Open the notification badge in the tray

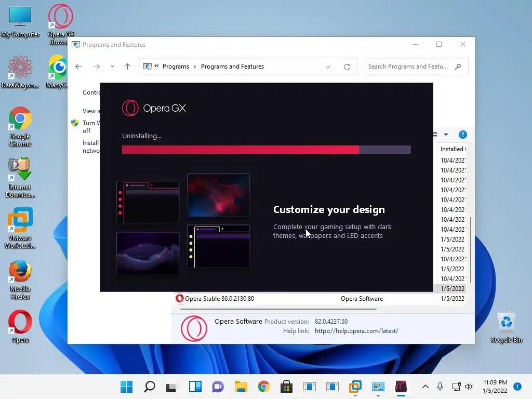click(517, 387)
